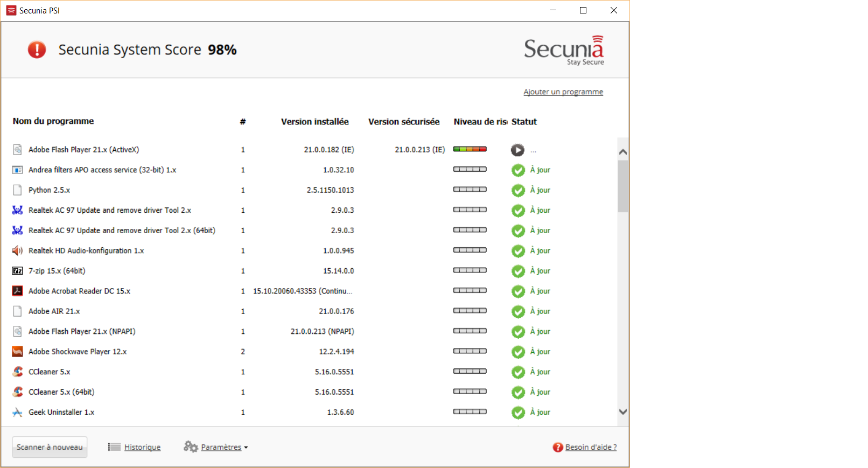Click the Adobe Shockwave Player icon
The height and width of the screenshot is (468, 868).
[17, 352]
